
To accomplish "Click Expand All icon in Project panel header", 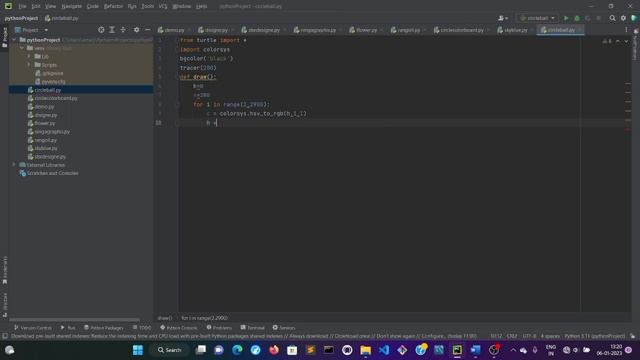I will pyautogui.click(x=112, y=30).
